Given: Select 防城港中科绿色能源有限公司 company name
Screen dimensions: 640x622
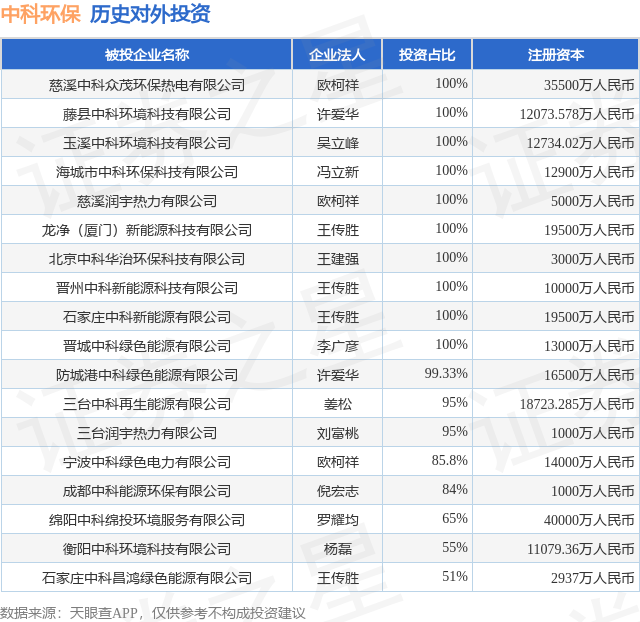Looking at the screenshot, I should tap(147, 375).
